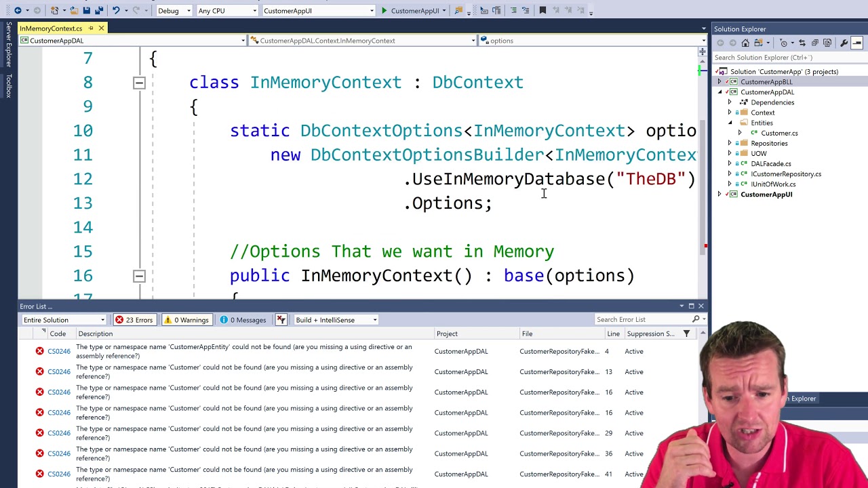Pin the InMemoryContext.cs tab
Image resolution: width=868 pixels, height=488 pixels.
(x=91, y=28)
